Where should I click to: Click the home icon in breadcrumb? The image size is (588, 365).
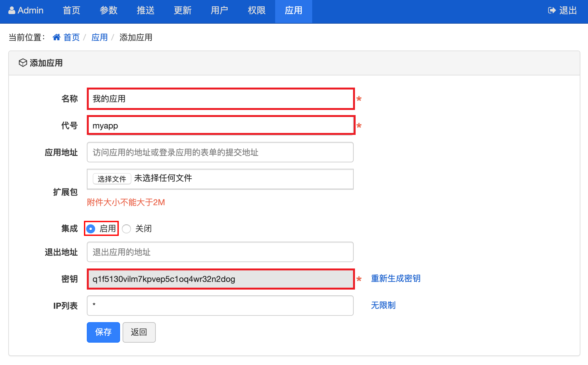click(57, 37)
